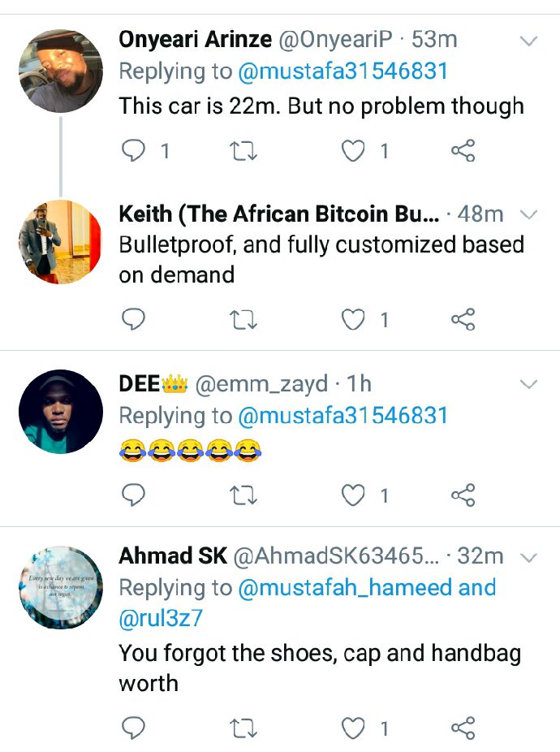The height and width of the screenshot is (752, 560).
Task: Expand more options on Keith's tweet
Action: [x=529, y=215]
